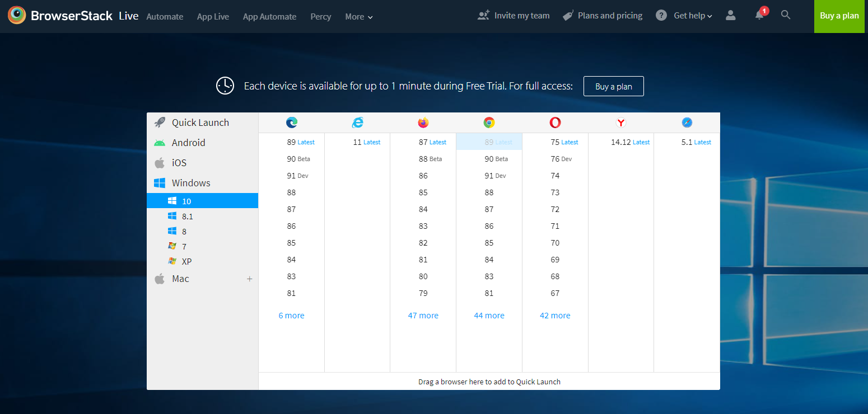868x414 pixels.
Task: Launch Firefox 88 Beta
Action: click(423, 159)
